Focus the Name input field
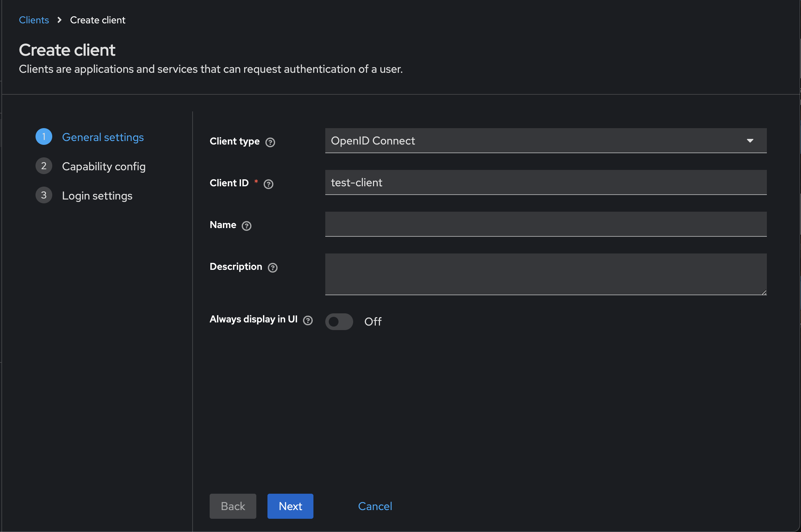 (x=546, y=224)
